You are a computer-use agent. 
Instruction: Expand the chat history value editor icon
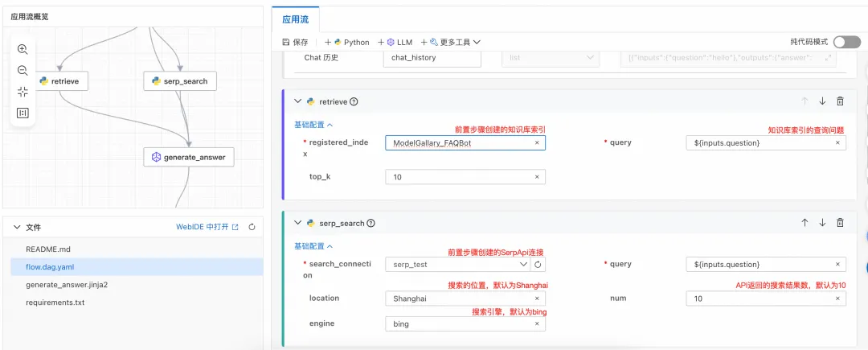pyautogui.click(x=828, y=58)
